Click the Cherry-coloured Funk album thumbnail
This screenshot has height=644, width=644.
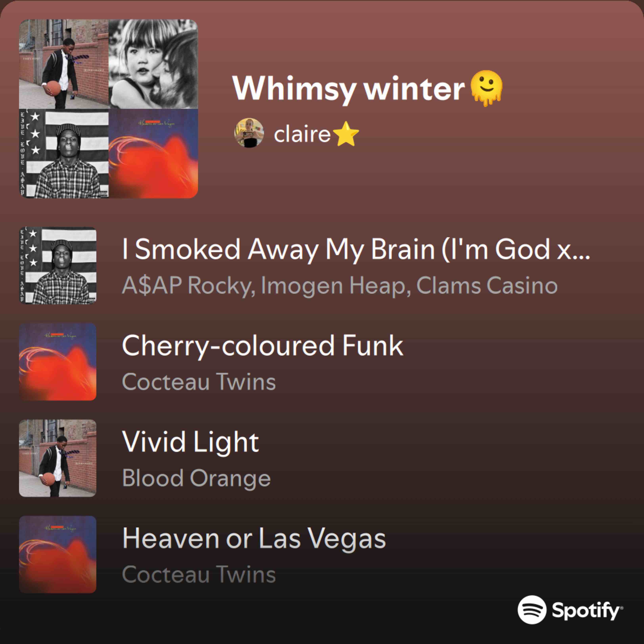tap(58, 362)
